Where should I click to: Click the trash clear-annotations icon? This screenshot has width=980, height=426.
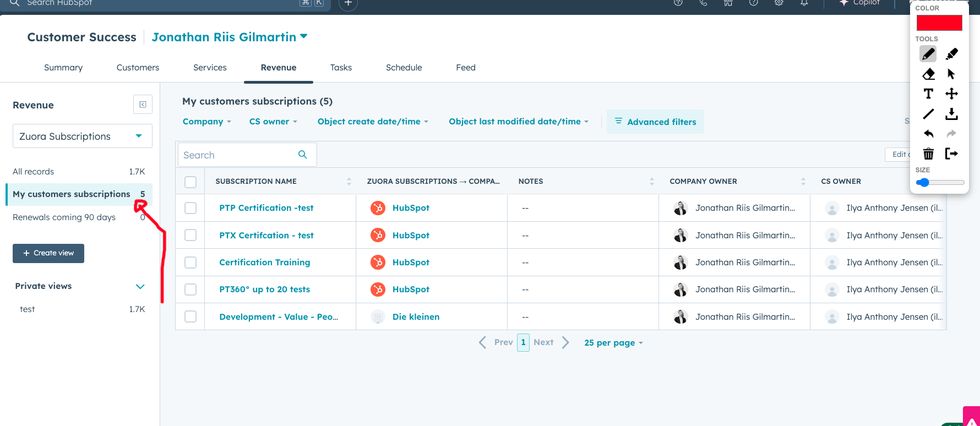tap(928, 154)
